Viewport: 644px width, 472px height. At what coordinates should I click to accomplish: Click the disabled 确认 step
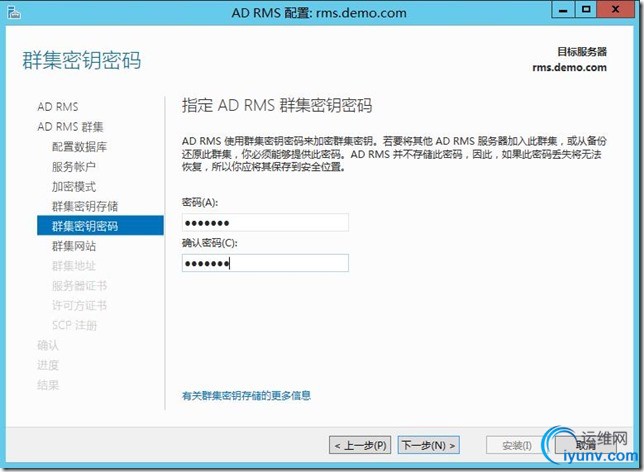48,345
